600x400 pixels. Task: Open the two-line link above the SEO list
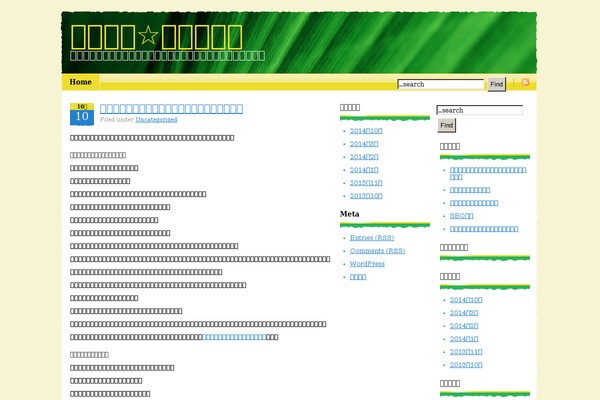click(x=488, y=173)
